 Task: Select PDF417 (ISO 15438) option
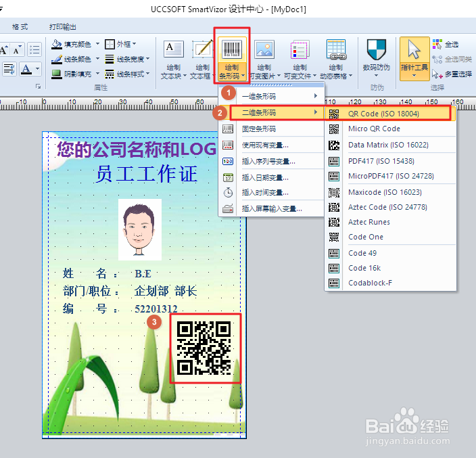[x=391, y=161]
